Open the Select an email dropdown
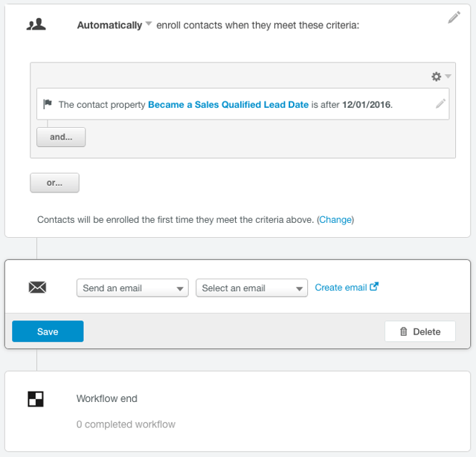The width and height of the screenshot is (476, 457). pos(251,288)
